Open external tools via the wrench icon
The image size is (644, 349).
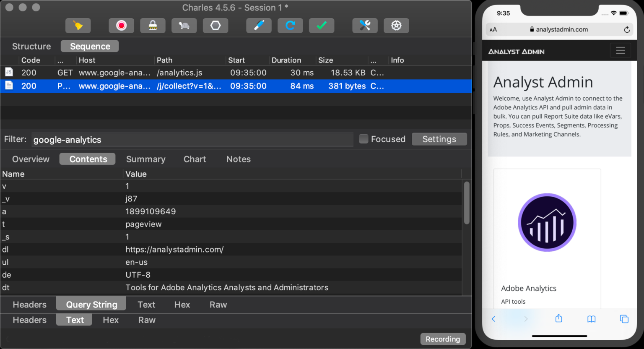[365, 26]
